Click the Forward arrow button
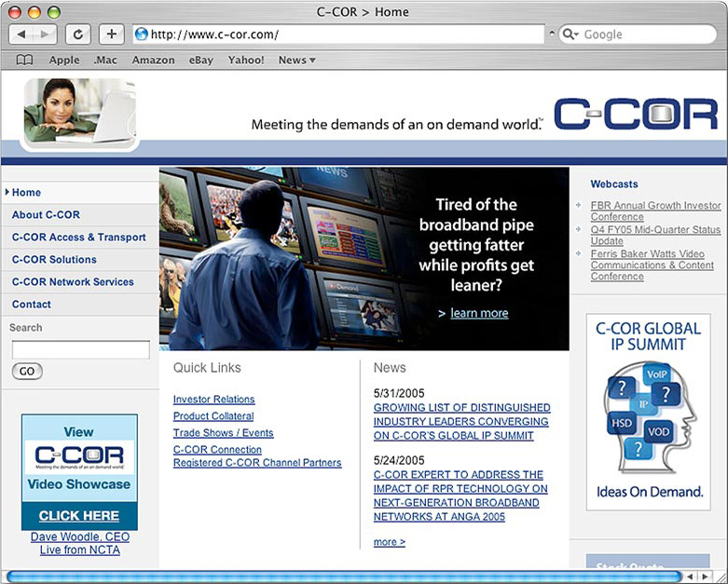Viewport: 728px width, 584px height. coord(44,34)
